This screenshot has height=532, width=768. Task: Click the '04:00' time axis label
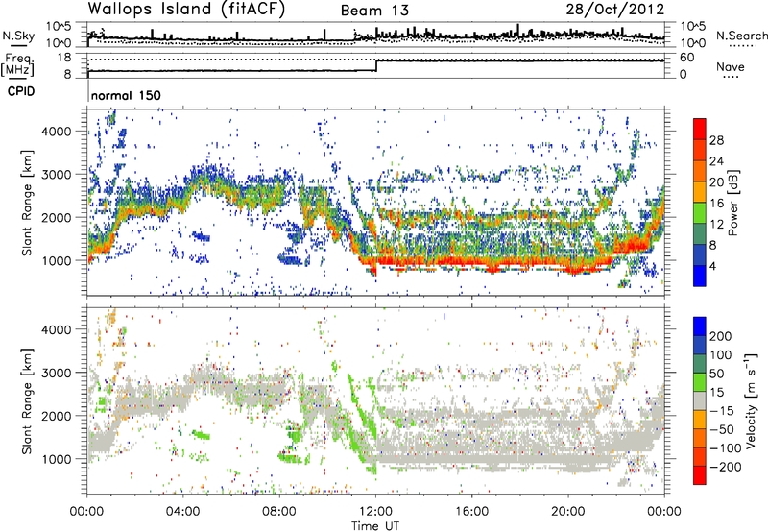pos(182,512)
